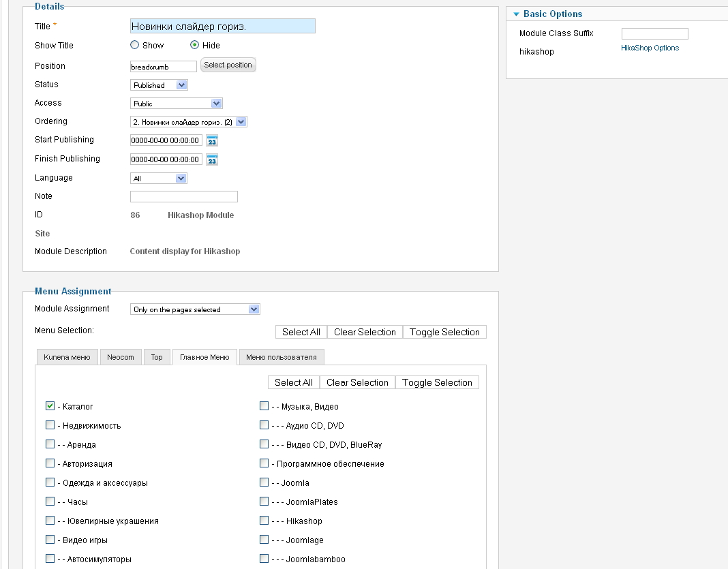Open the Start Publishing calendar picker
728x569 pixels.
click(x=212, y=141)
